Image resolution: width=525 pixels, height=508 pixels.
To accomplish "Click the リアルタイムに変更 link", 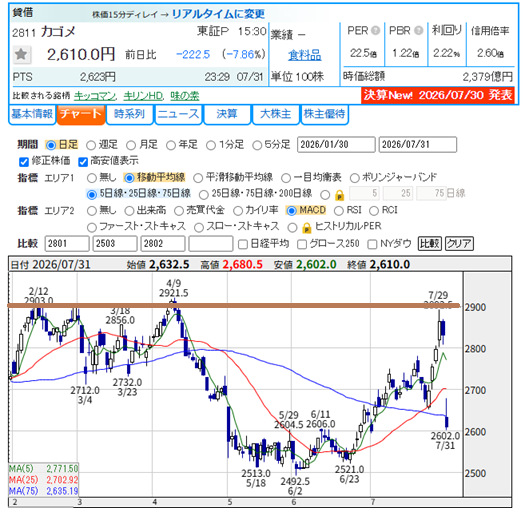I will coord(218,14).
